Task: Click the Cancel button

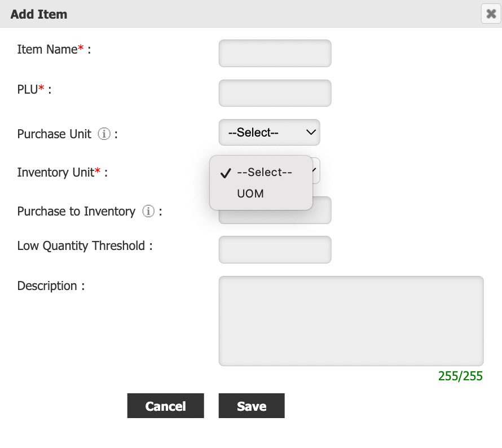Action: [165, 406]
